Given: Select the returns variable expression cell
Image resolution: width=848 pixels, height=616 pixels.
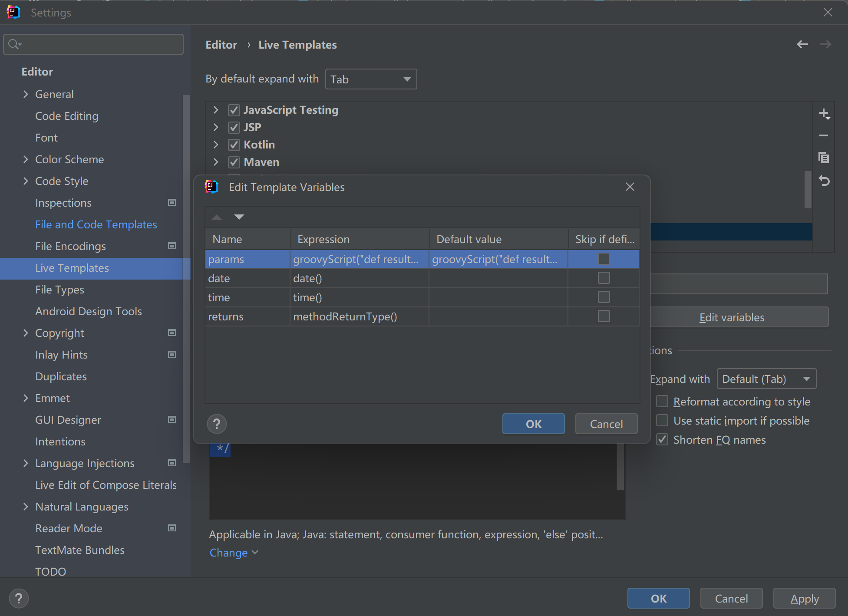Looking at the screenshot, I should pyautogui.click(x=360, y=316).
